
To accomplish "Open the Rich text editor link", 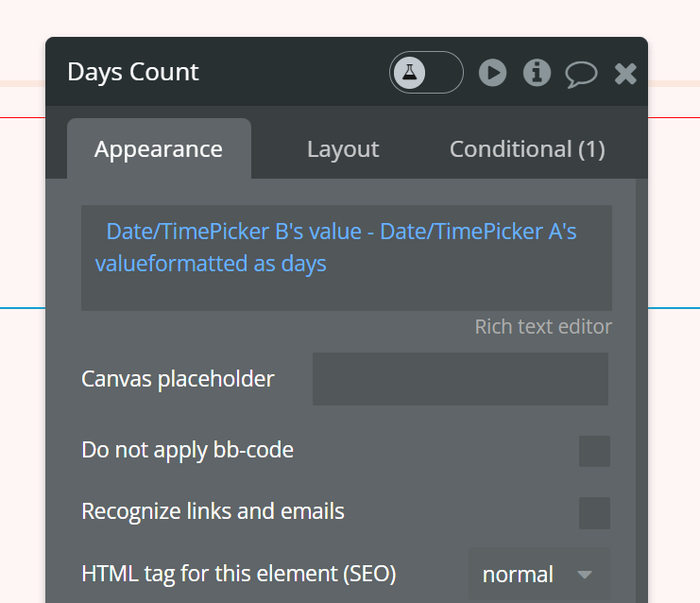I will pyautogui.click(x=543, y=327).
